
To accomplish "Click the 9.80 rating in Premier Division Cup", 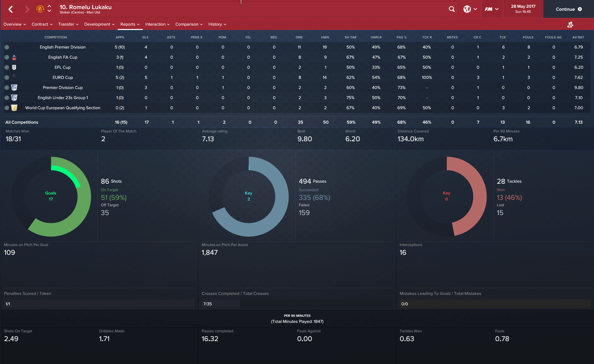I will pos(578,88).
